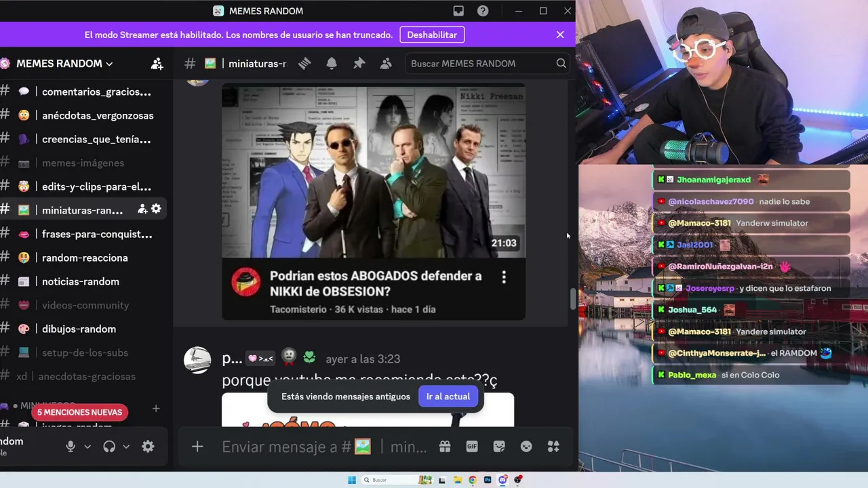The image size is (868, 488).
Task: Click the miniaturas-r channel name in header
Action: click(257, 64)
